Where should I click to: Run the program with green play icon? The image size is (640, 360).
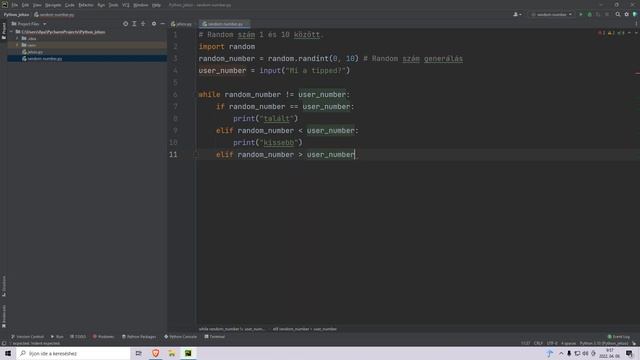click(581, 15)
